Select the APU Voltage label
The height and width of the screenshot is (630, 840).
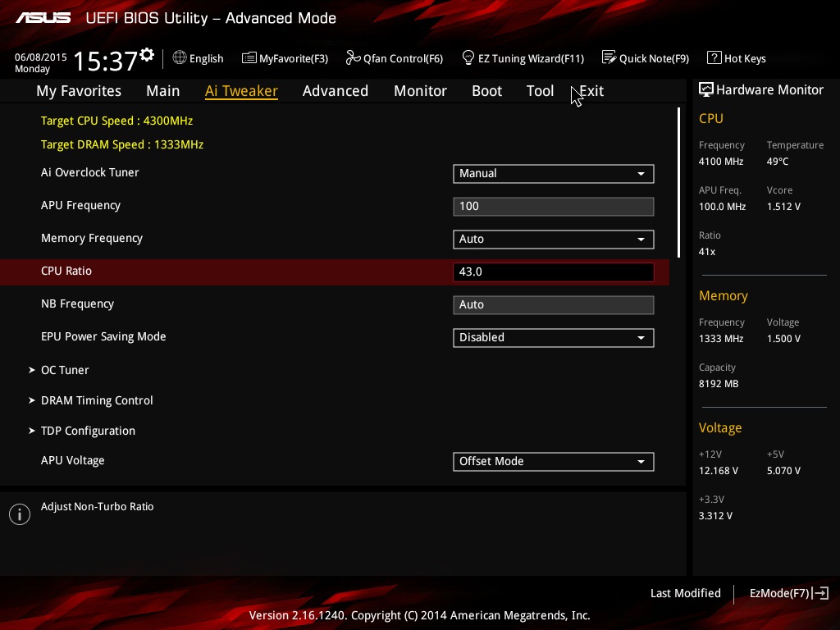[73, 461]
